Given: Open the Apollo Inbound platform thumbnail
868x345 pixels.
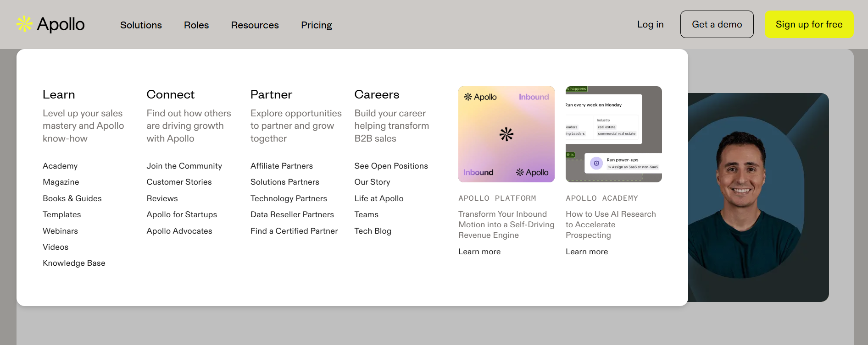Looking at the screenshot, I should point(506,134).
